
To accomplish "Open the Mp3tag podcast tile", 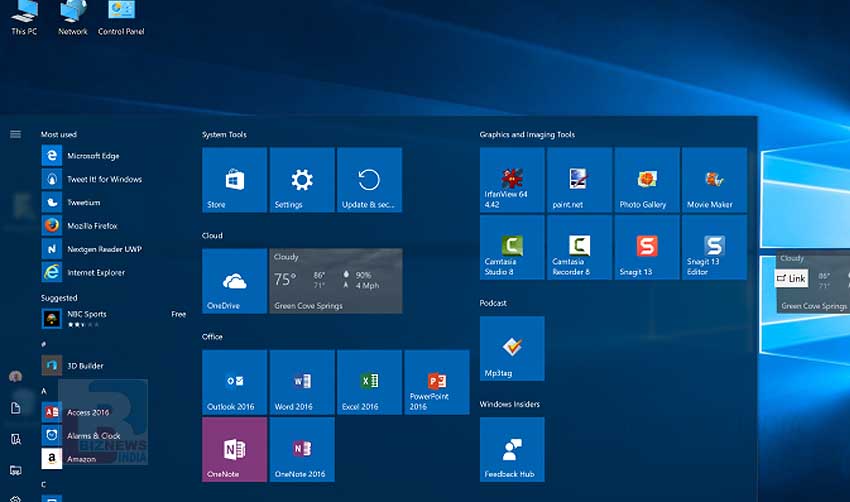I will pyautogui.click(x=512, y=348).
